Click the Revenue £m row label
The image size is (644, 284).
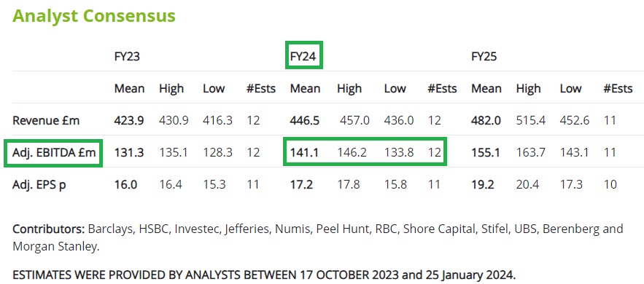(46, 120)
